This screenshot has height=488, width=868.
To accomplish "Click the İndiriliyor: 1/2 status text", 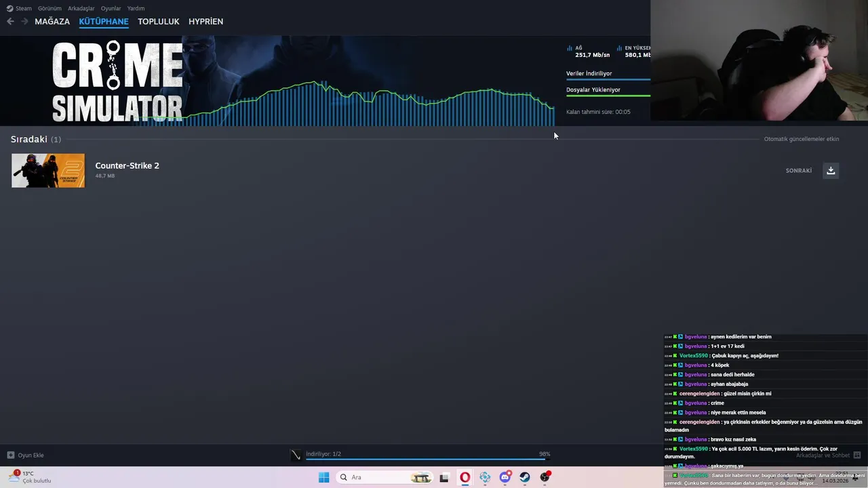I will 323,454.
